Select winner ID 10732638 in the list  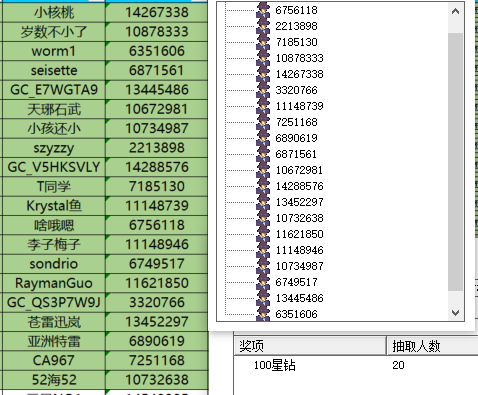point(299,218)
